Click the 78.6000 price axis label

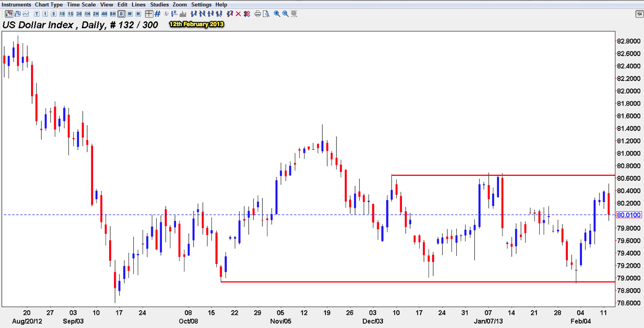coord(628,303)
